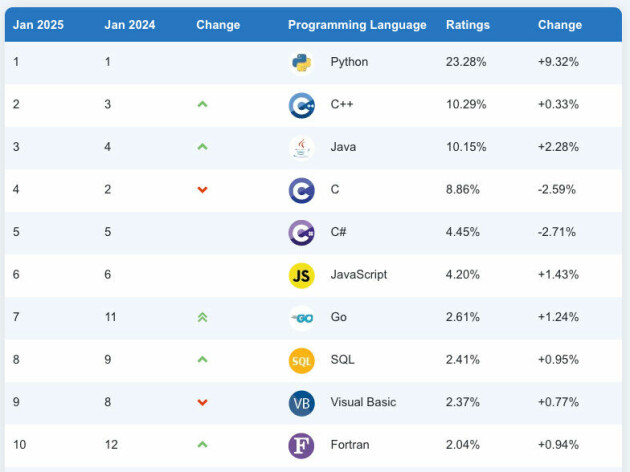Click the 8.86% rating value
The height and width of the screenshot is (472, 630).
[463, 190]
